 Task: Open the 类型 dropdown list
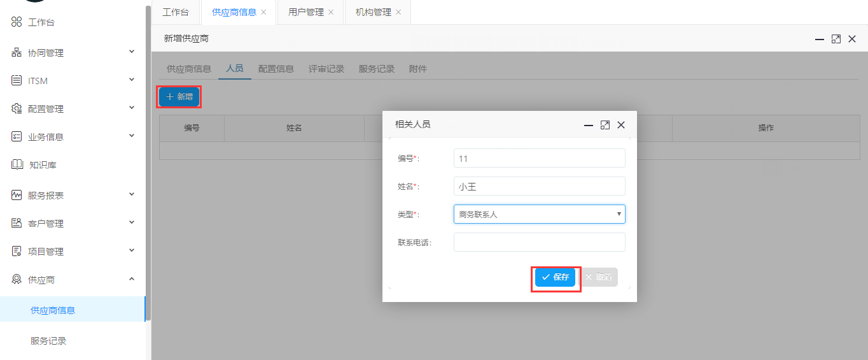click(x=539, y=214)
